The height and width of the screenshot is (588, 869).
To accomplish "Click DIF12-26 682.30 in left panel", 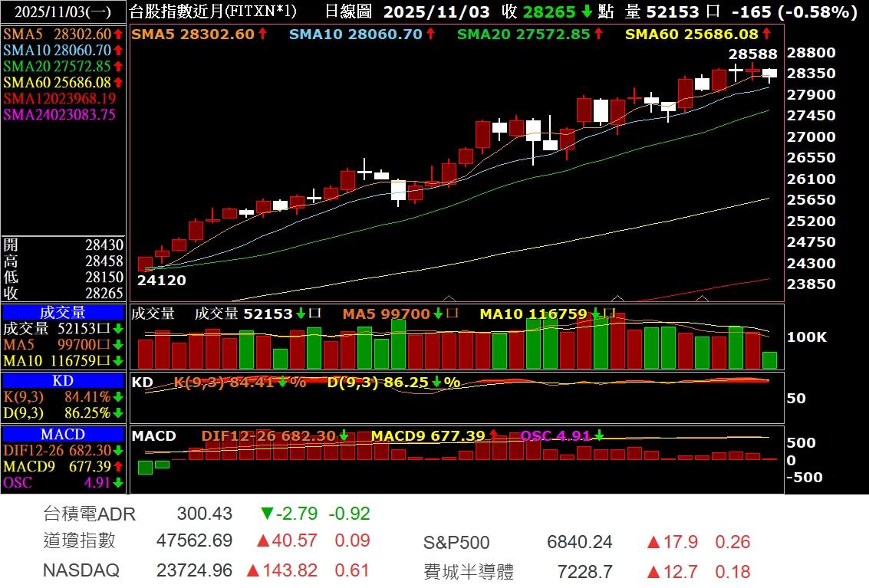I will pyautogui.click(x=63, y=451).
